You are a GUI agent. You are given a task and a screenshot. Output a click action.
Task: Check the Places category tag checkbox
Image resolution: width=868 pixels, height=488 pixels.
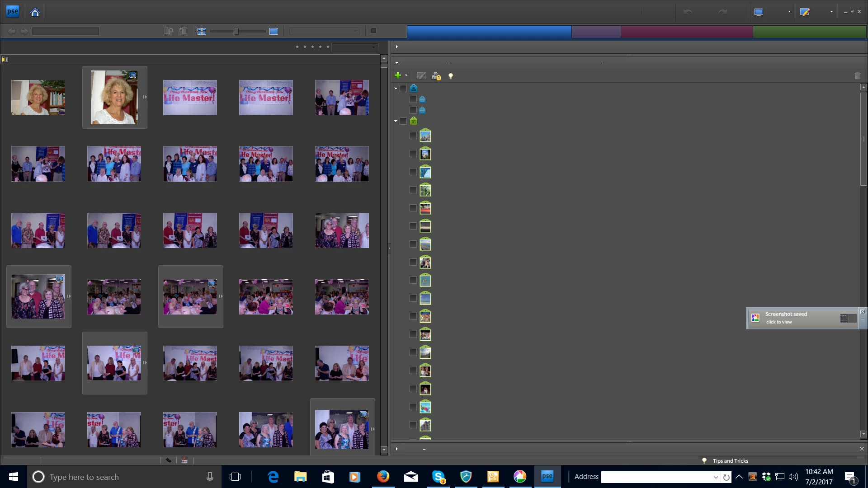pyautogui.click(x=404, y=121)
